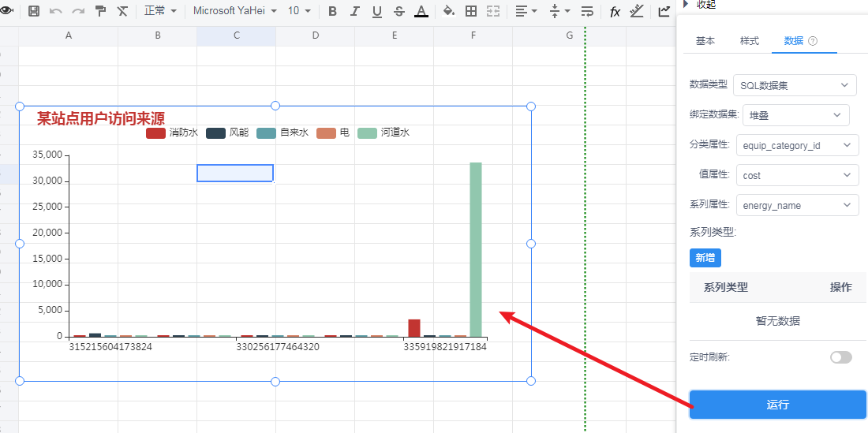Switch to the 基本 tab
The height and width of the screenshot is (433, 868).
click(705, 41)
